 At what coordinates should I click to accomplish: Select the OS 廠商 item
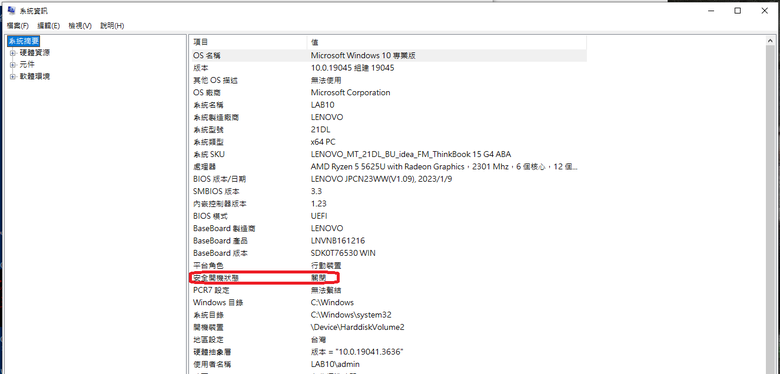point(206,93)
